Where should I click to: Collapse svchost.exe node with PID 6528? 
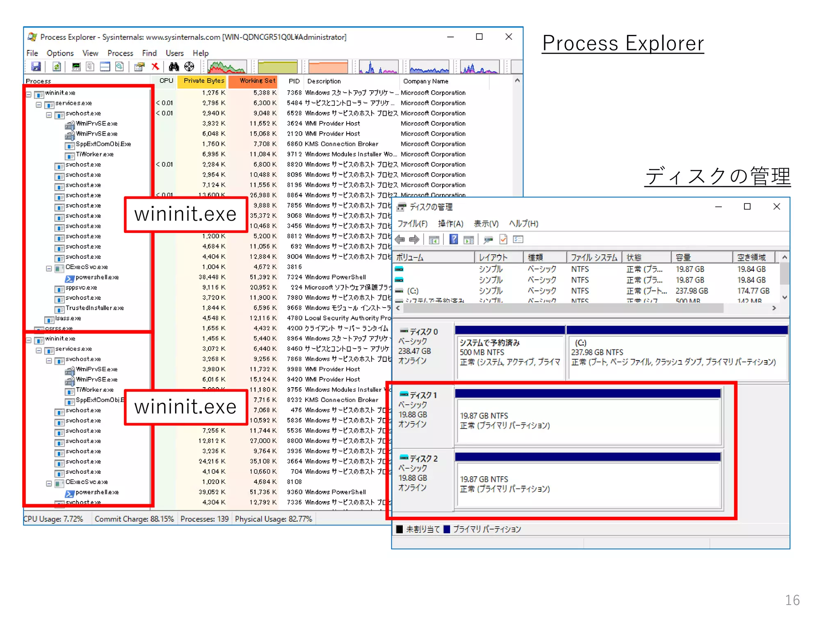(x=49, y=115)
